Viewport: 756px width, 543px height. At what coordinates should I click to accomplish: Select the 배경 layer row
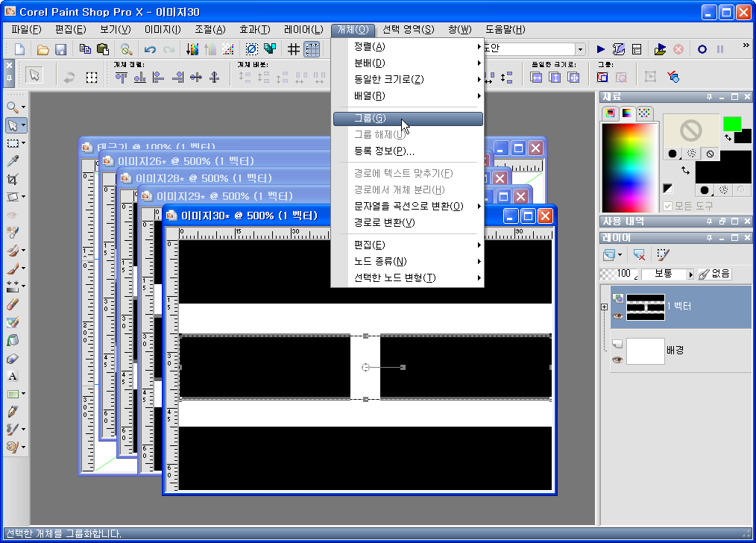pos(681,351)
